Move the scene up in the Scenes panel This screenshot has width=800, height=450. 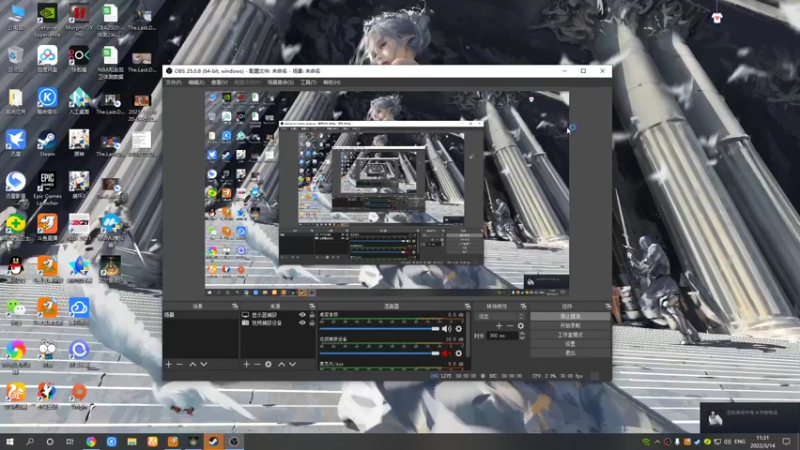192,364
